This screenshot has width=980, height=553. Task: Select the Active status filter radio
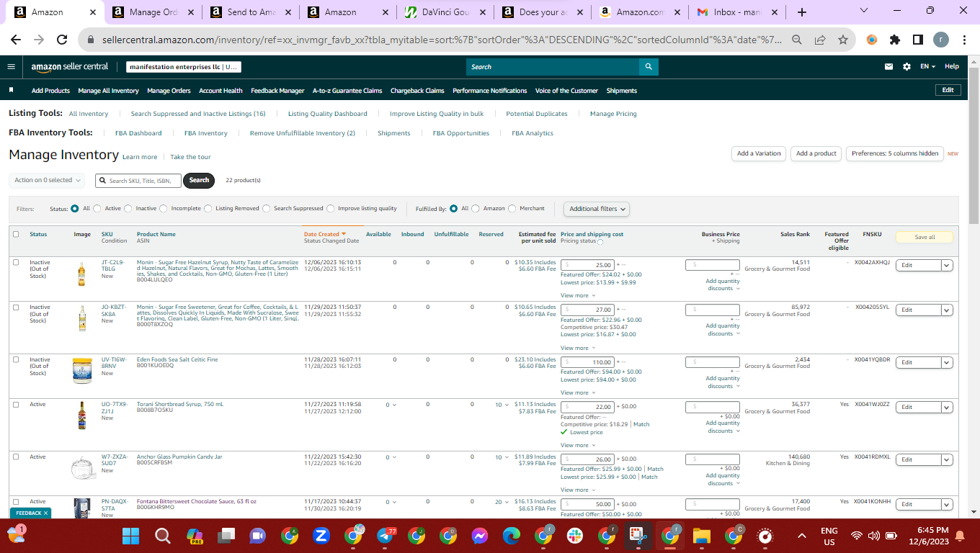pyautogui.click(x=97, y=209)
